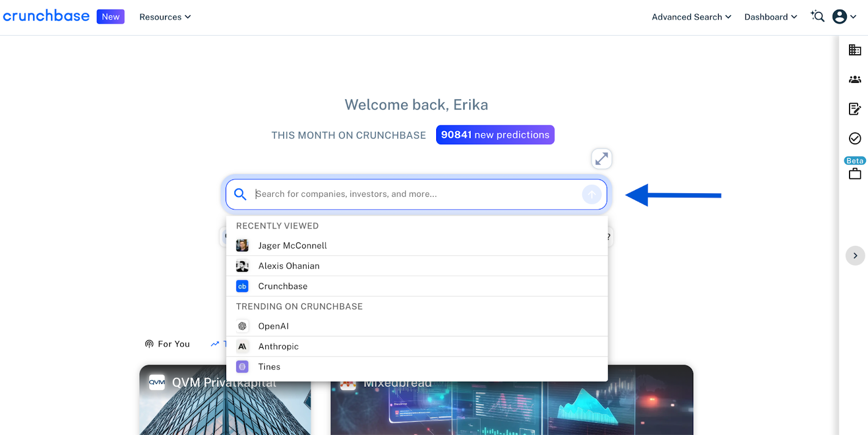Expand the Resources menu
Image resolution: width=868 pixels, height=435 pixels.
pos(165,17)
